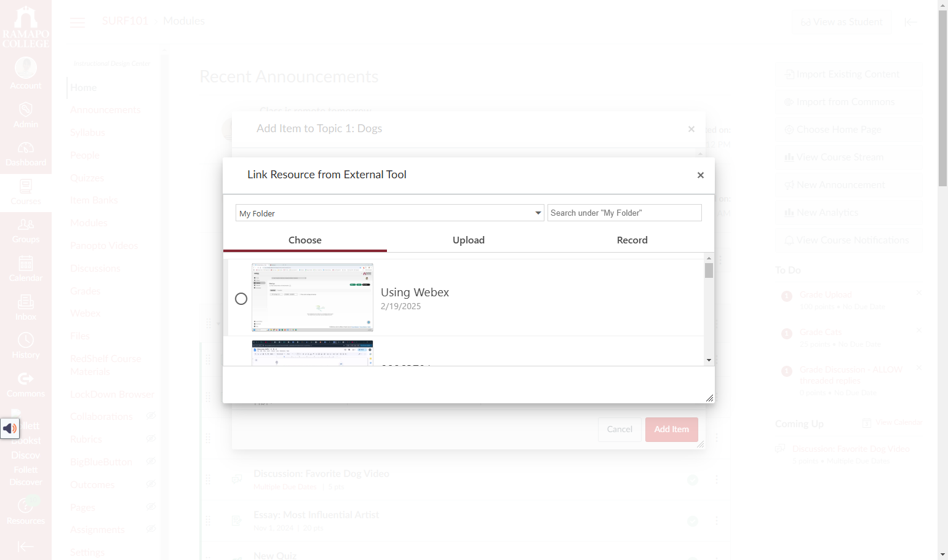Image resolution: width=948 pixels, height=560 pixels.
Task: Open Panopto Videos in course navigation
Action: coord(104,246)
